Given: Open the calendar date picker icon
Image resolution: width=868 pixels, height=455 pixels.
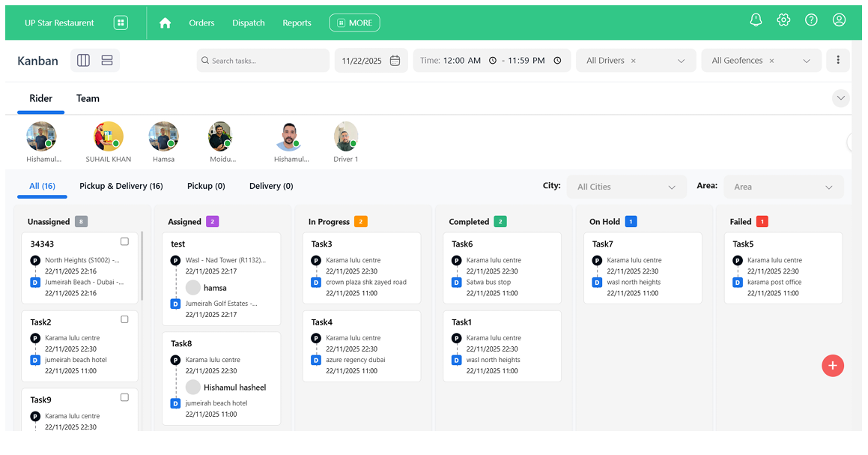Looking at the screenshot, I should pos(395,60).
